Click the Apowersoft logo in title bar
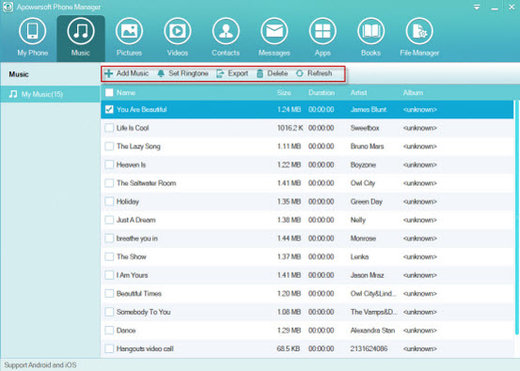 click(x=8, y=7)
